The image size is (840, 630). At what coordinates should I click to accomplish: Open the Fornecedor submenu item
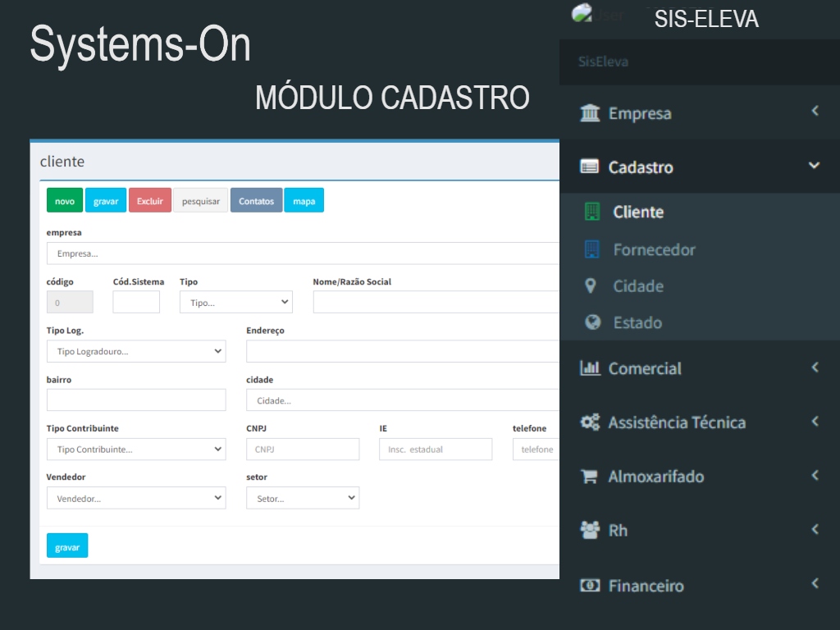[700, 249]
